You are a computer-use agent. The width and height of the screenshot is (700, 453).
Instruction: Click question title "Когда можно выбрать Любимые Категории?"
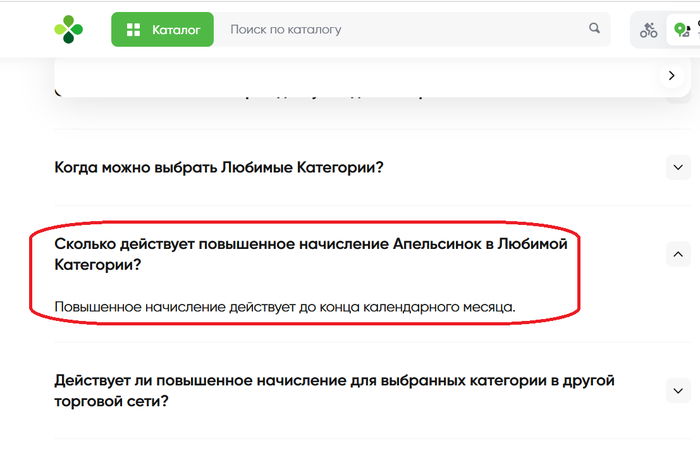[x=219, y=167]
